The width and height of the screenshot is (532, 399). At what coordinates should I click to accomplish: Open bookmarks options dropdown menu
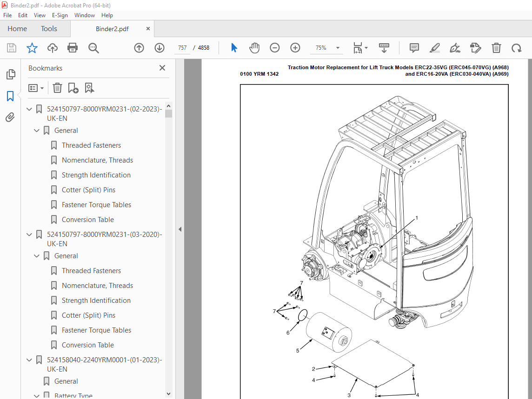tap(36, 88)
